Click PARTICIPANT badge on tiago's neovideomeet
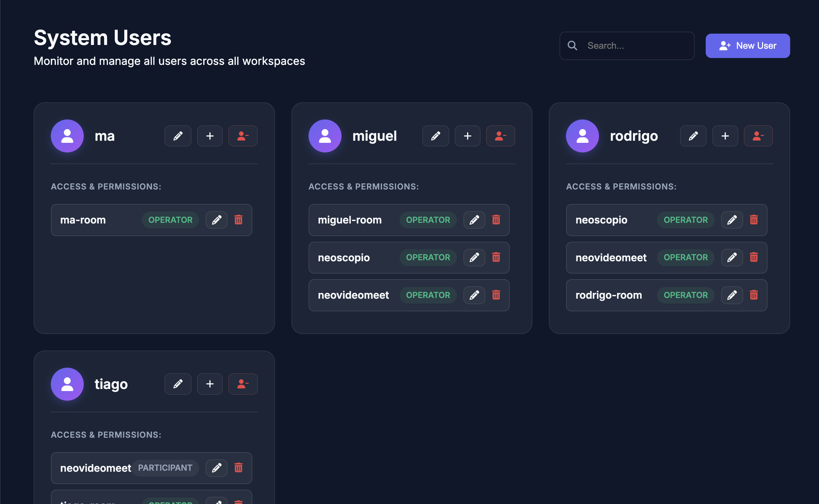This screenshot has height=504, width=819. point(165,468)
